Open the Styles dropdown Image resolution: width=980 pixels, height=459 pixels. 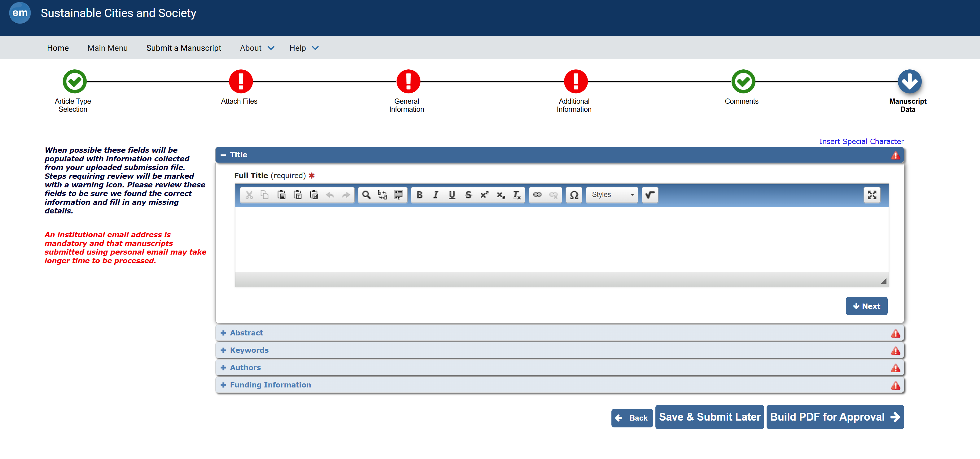point(612,195)
